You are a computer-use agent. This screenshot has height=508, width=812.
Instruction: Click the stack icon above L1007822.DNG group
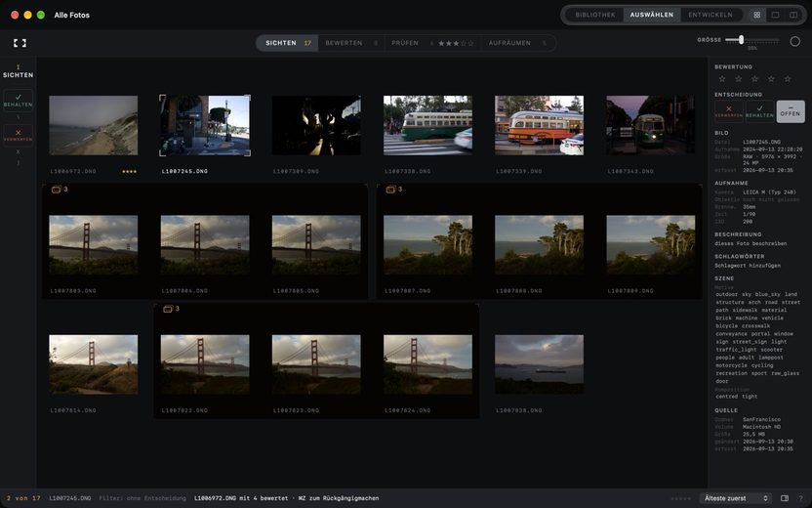point(168,309)
